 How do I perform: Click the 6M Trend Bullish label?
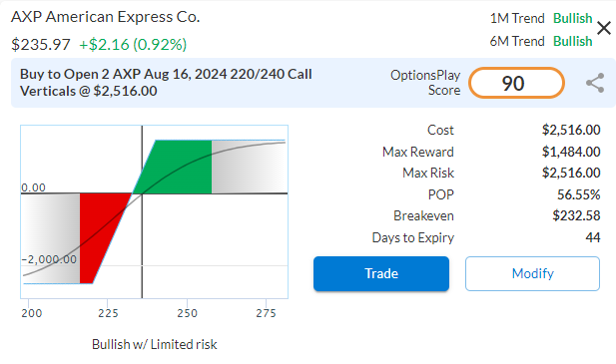coord(541,41)
